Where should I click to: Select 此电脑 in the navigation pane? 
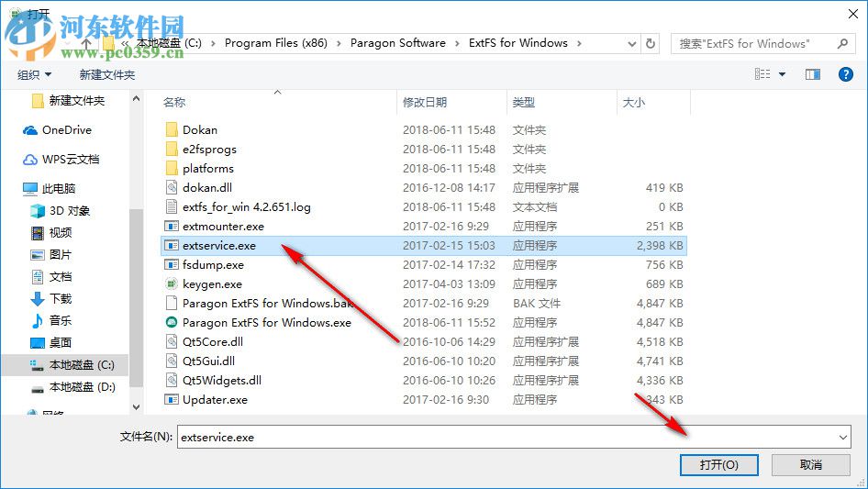coord(50,188)
